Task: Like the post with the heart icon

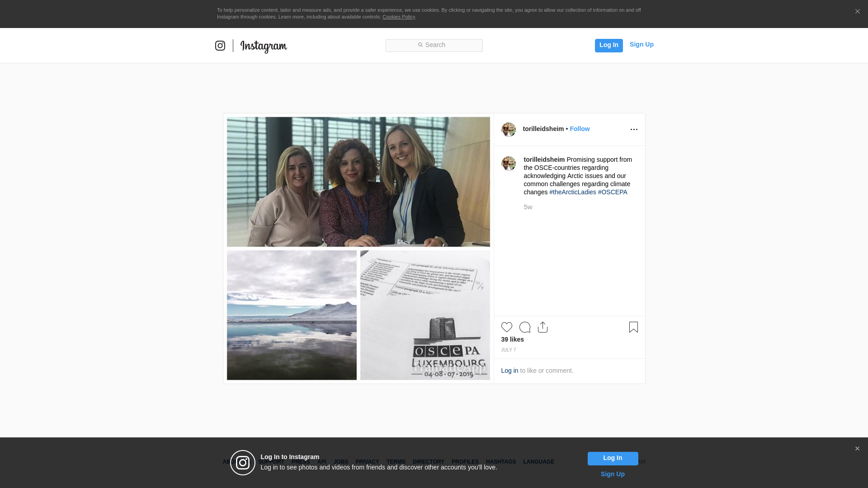Action: (506, 327)
